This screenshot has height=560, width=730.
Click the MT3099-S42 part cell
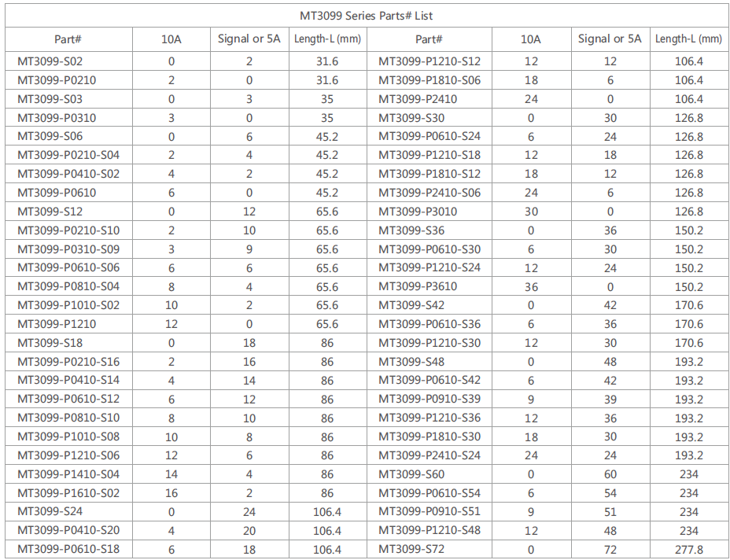[411, 305]
